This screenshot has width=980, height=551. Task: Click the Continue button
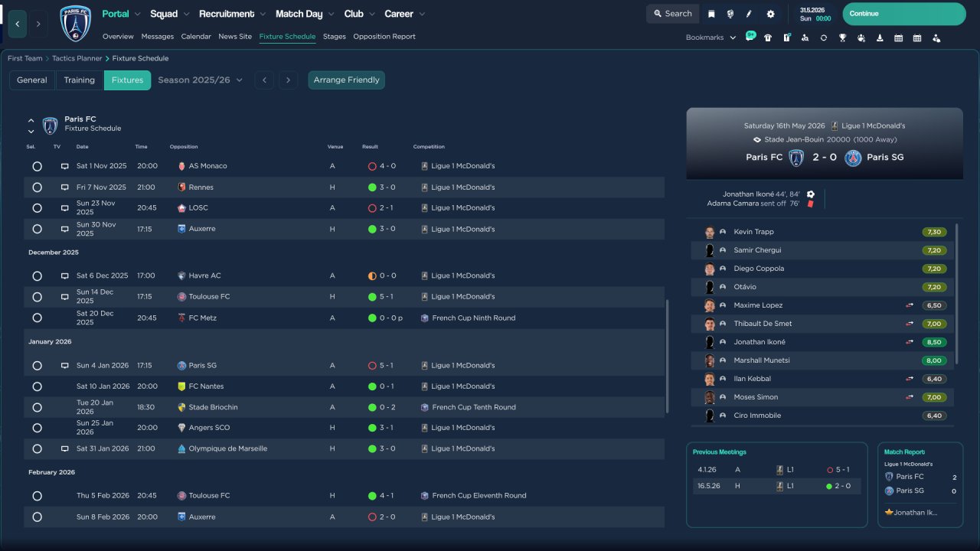904,14
